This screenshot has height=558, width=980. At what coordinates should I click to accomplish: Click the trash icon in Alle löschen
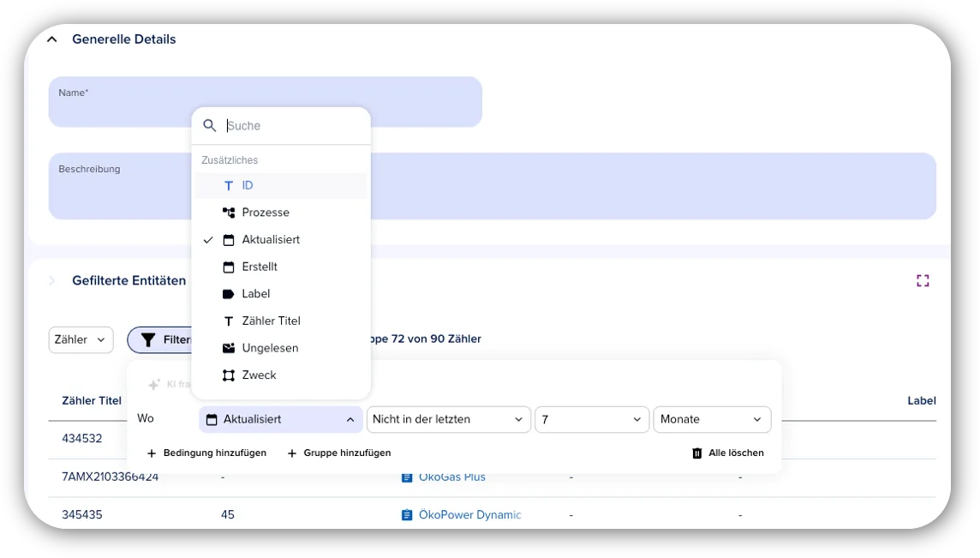point(696,453)
